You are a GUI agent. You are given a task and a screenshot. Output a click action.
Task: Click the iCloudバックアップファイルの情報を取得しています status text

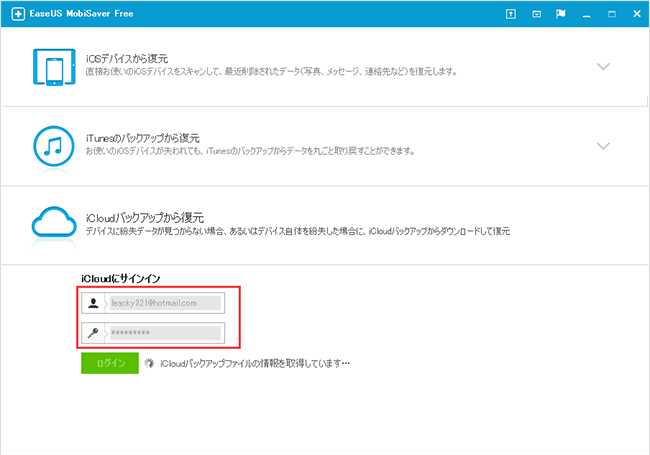(255, 363)
